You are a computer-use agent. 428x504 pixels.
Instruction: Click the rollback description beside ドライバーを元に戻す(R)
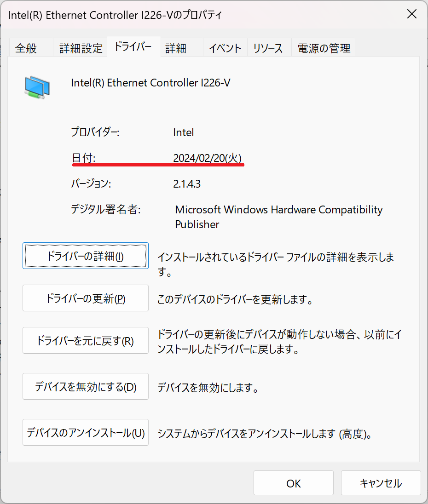279,342
